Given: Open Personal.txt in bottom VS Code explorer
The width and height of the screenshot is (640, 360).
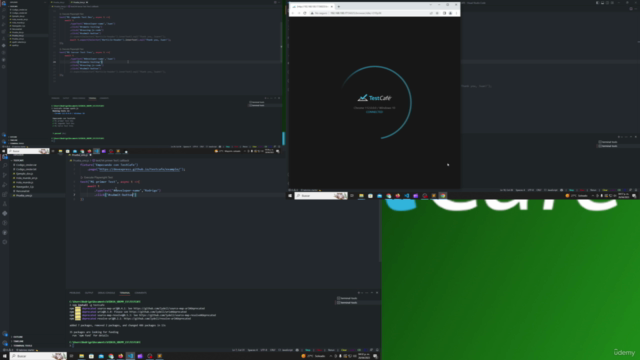Looking at the screenshot, I should coord(22,191).
